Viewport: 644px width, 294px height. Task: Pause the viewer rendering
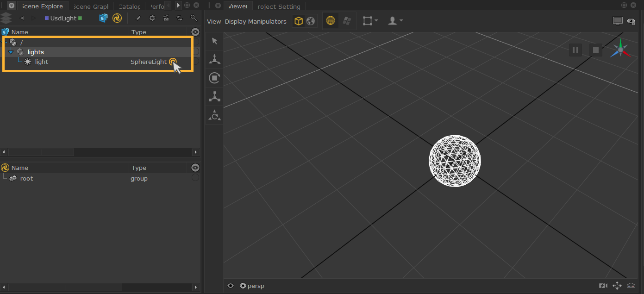[x=575, y=50]
